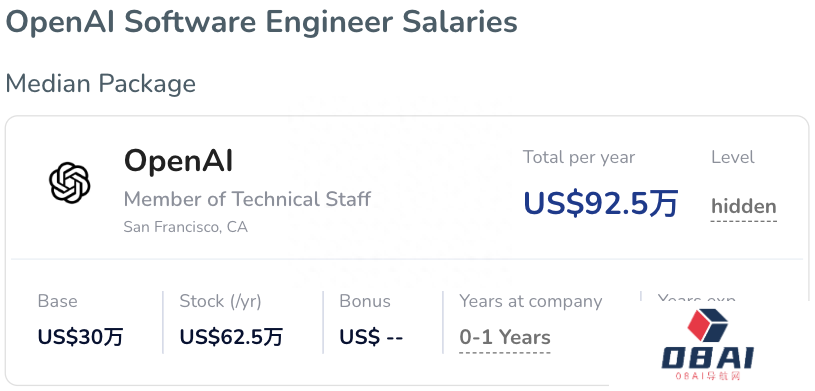
Task: Click the hidden Level value
Action: coord(744,206)
